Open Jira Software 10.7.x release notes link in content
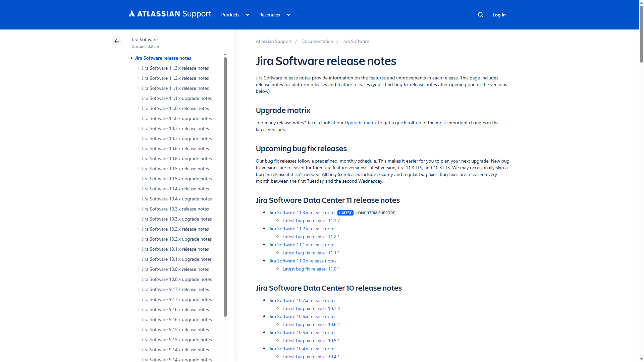This screenshot has width=644, height=362. pyautogui.click(x=303, y=300)
